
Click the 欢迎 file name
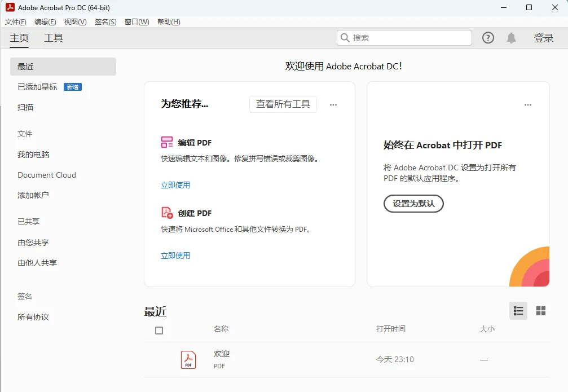pos(221,354)
